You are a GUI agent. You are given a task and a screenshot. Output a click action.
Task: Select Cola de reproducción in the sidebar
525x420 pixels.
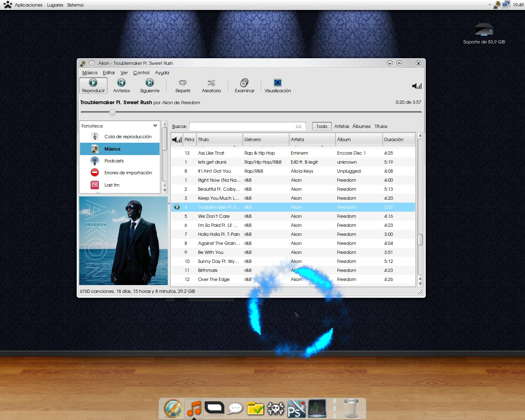120,137
